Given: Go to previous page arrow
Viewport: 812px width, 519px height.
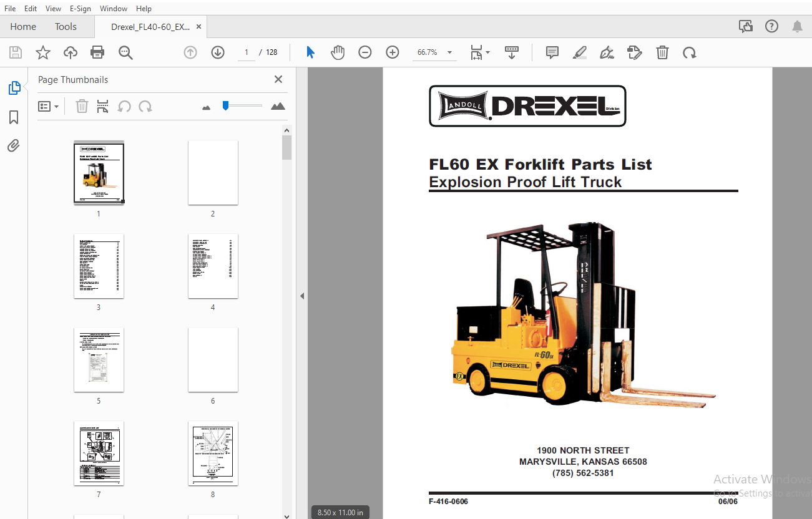Looking at the screenshot, I should click(x=190, y=52).
